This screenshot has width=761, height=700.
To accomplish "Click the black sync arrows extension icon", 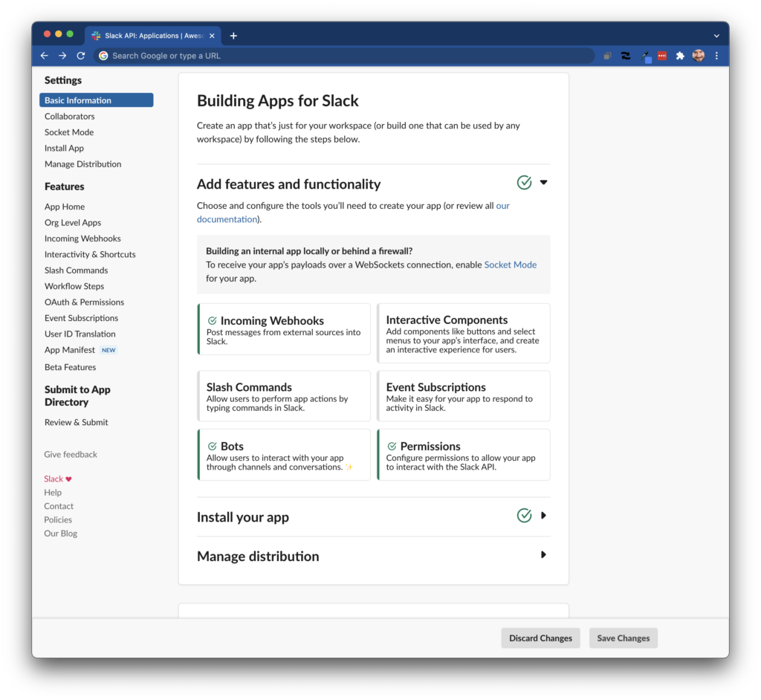I will 626,56.
